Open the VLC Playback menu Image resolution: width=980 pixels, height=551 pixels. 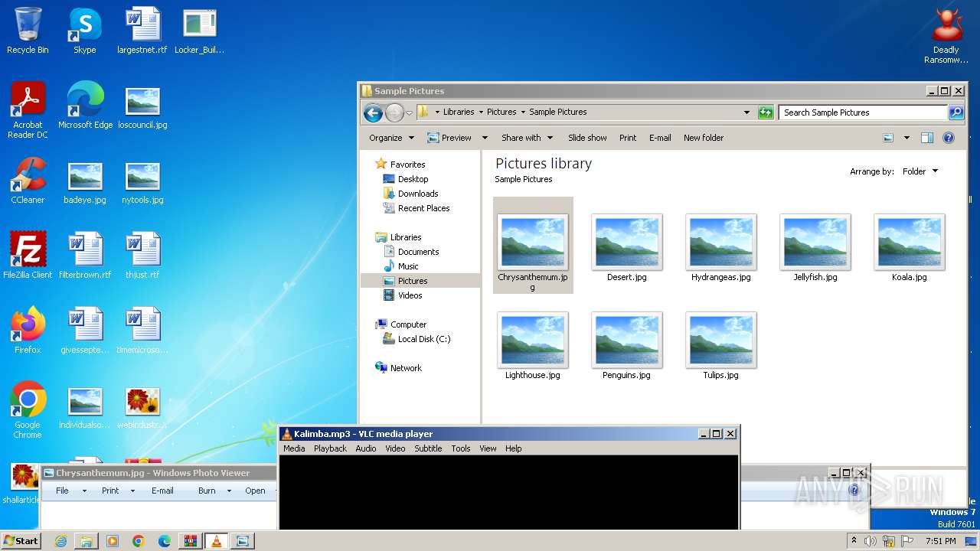click(x=330, y=448)
